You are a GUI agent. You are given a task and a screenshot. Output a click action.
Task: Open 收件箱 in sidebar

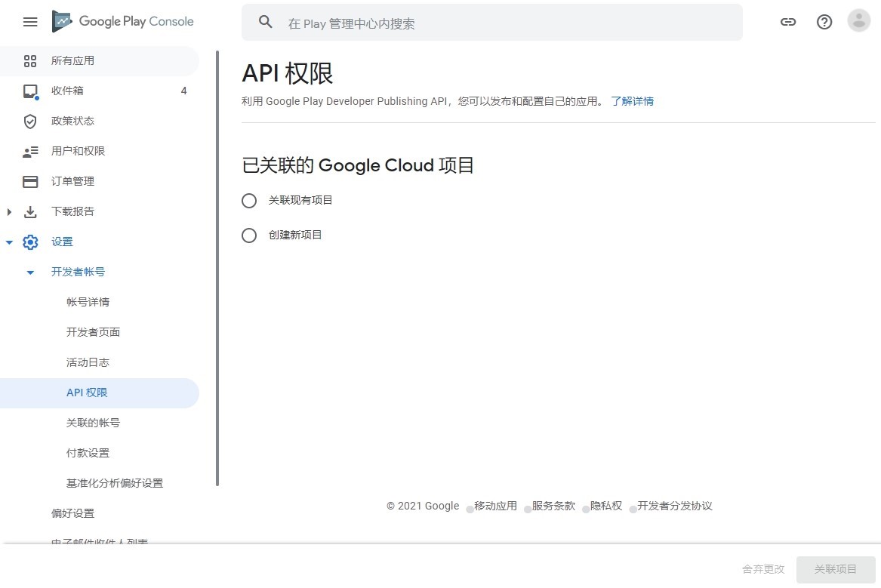[100, 91]
